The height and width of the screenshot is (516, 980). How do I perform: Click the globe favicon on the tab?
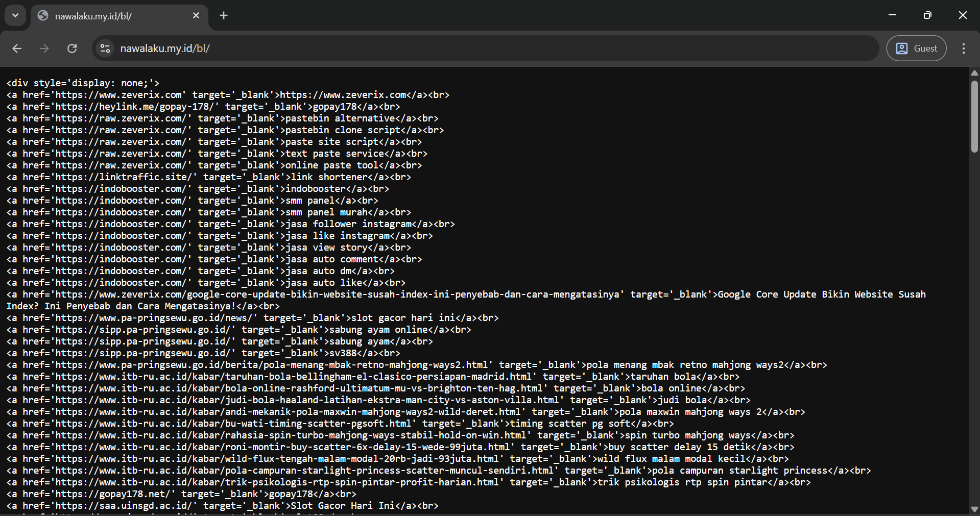(x=43, y=16)
